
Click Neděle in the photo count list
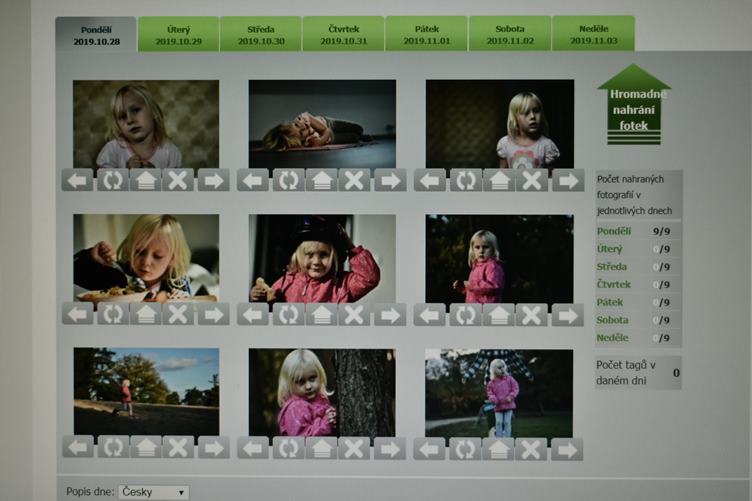(612, 338)
